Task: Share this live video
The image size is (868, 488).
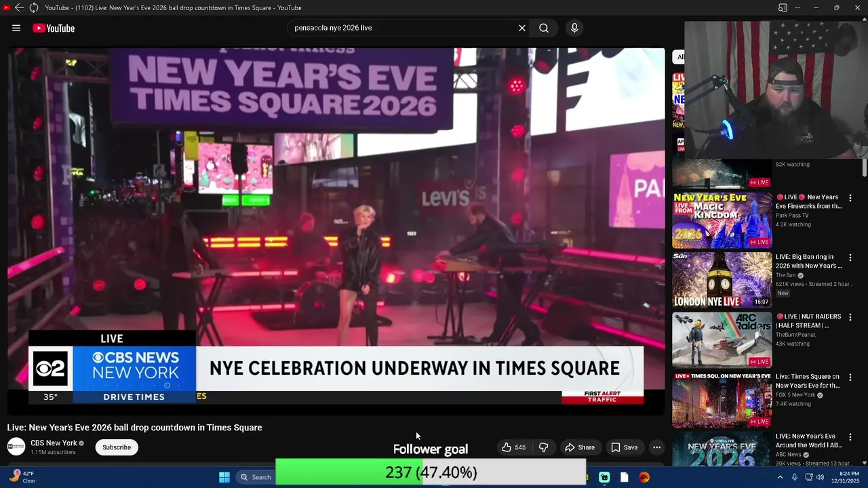Action: pos(580,447)
